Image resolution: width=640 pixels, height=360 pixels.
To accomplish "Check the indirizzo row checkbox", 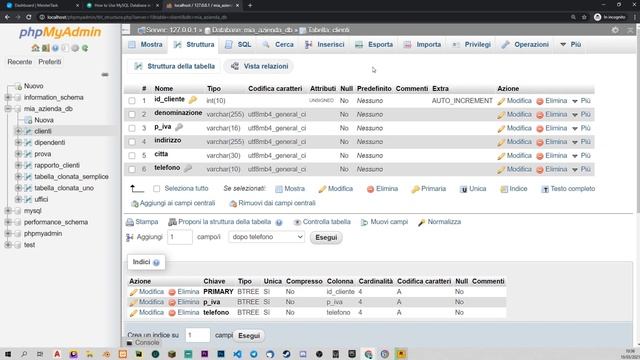I will pos(132,142).
